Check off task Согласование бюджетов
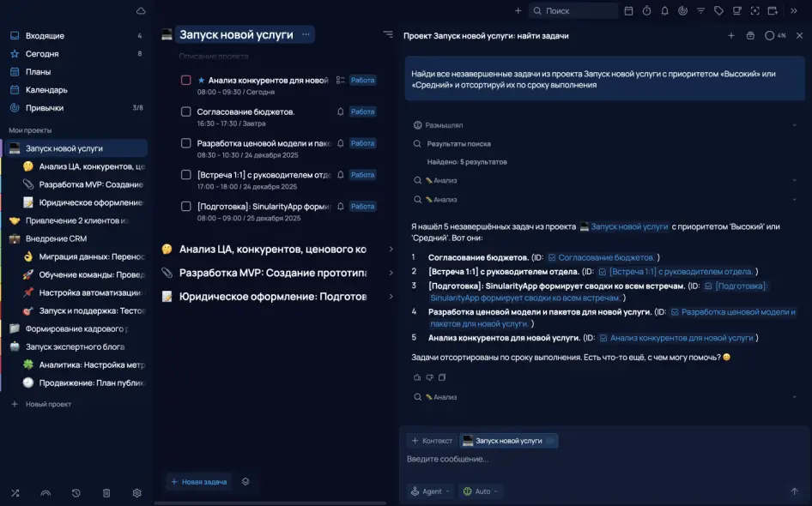The image size is (812, 506). click(x=186, y=111)
